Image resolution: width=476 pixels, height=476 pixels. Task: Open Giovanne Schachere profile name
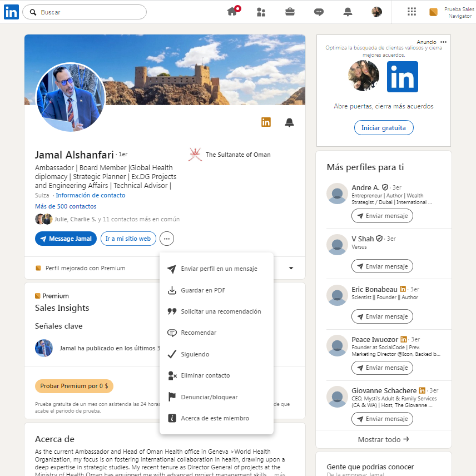384,391
